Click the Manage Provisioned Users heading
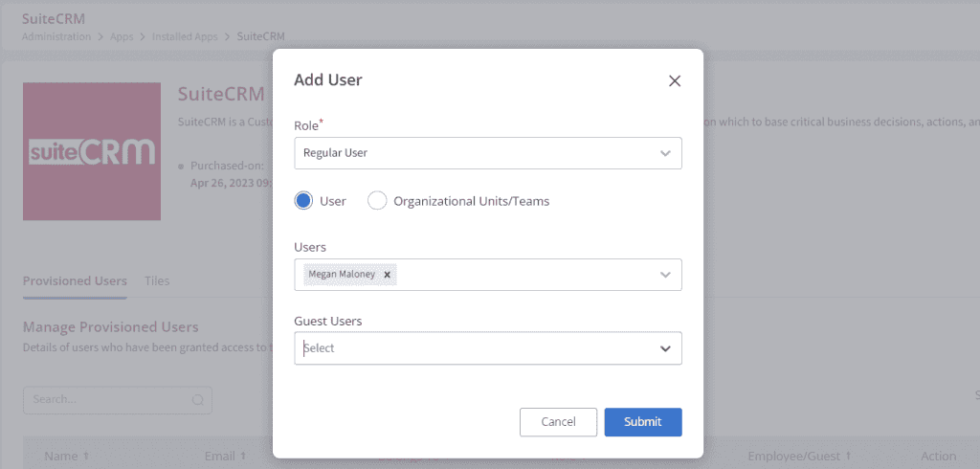Screen dimensions: 980x469 click(111, 327)
